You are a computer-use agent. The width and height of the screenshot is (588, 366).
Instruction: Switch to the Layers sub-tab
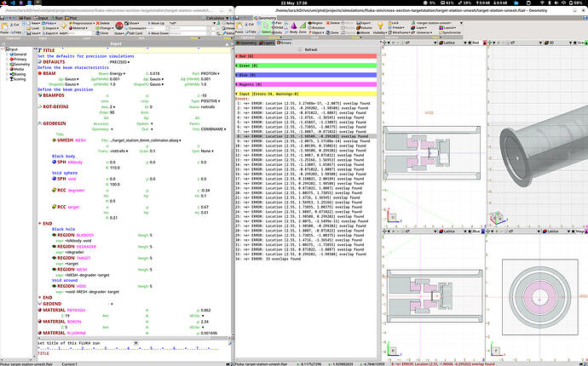point(267,43)
